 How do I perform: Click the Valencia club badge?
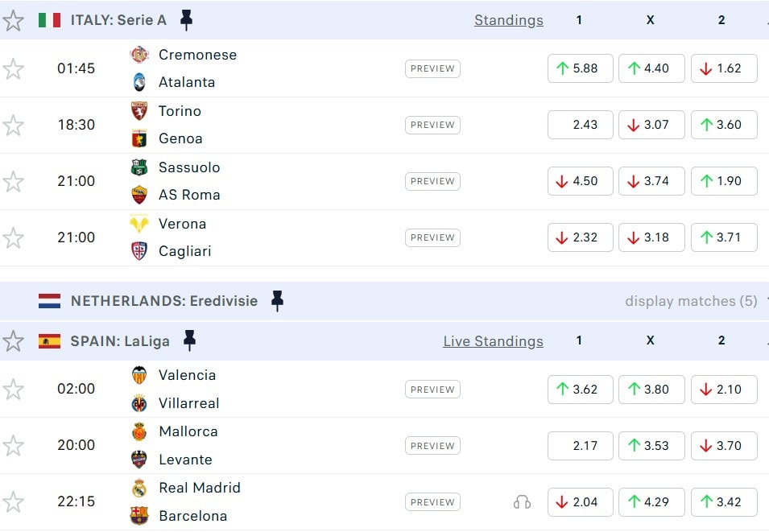139,375
